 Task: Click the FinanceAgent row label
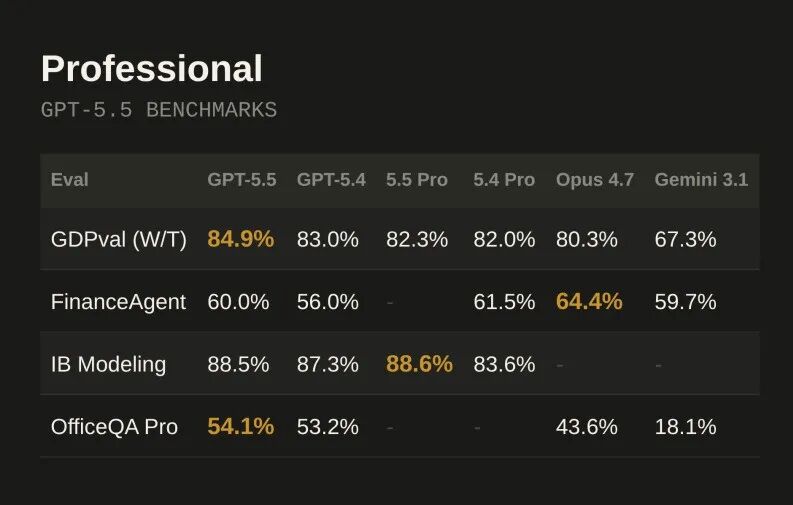pyautogui.click(x=118, y=302)
